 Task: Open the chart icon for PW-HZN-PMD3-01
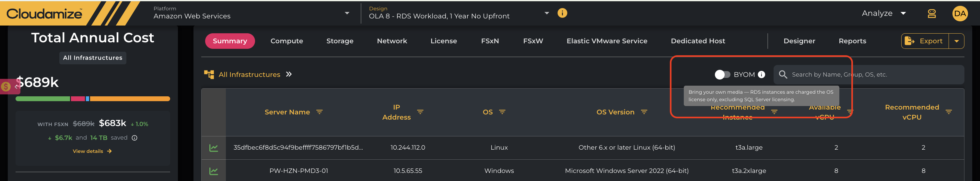coord(214,171)
